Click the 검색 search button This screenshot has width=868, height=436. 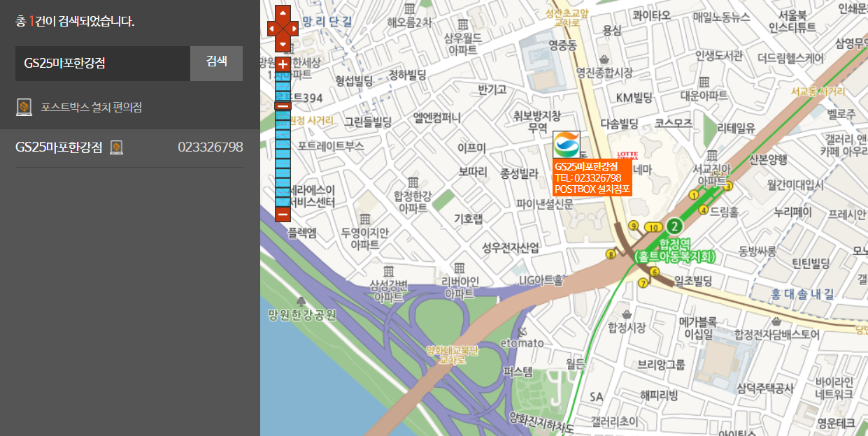click(x=217, y=64)
